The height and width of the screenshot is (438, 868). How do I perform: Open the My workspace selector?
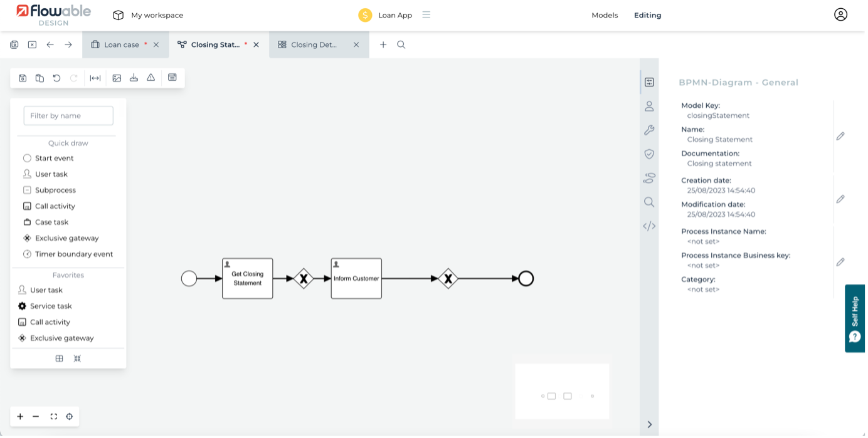[x=148, y=15]
